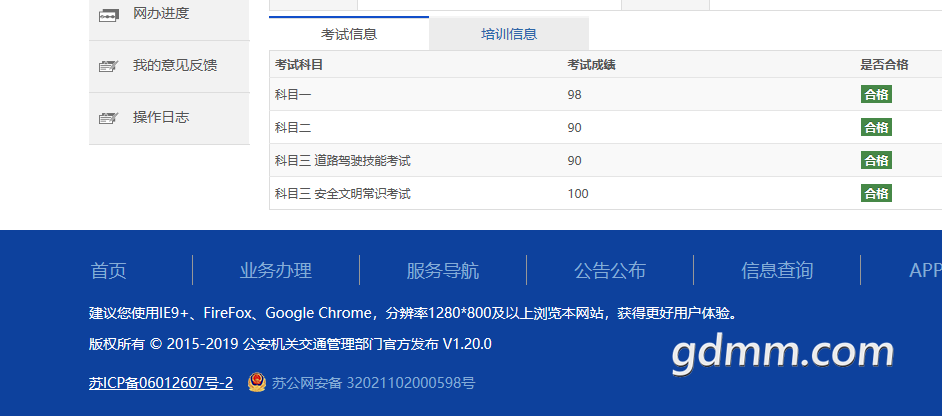Open 操作日志 in the sidebar
The height and width of the screenshot is (416, 942).
point(169,118)
